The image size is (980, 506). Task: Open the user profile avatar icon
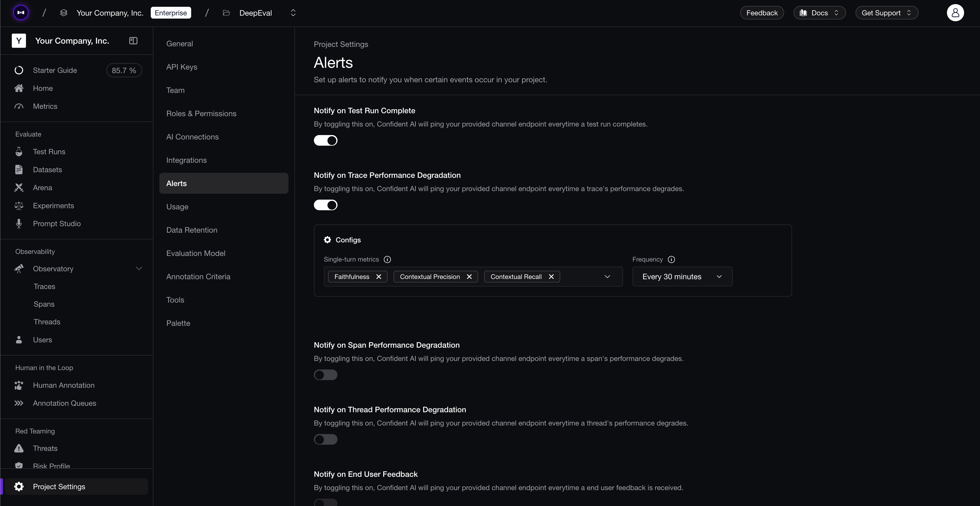pyautogui.click(x=955, y=13)
